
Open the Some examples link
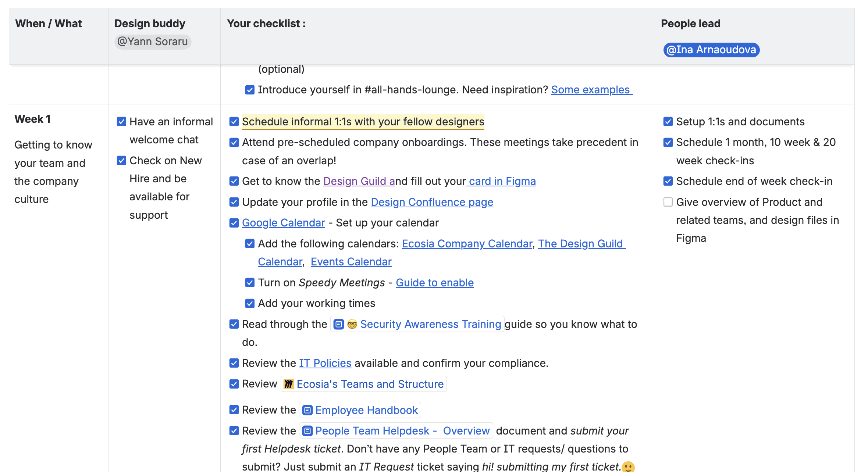(591, 90)
